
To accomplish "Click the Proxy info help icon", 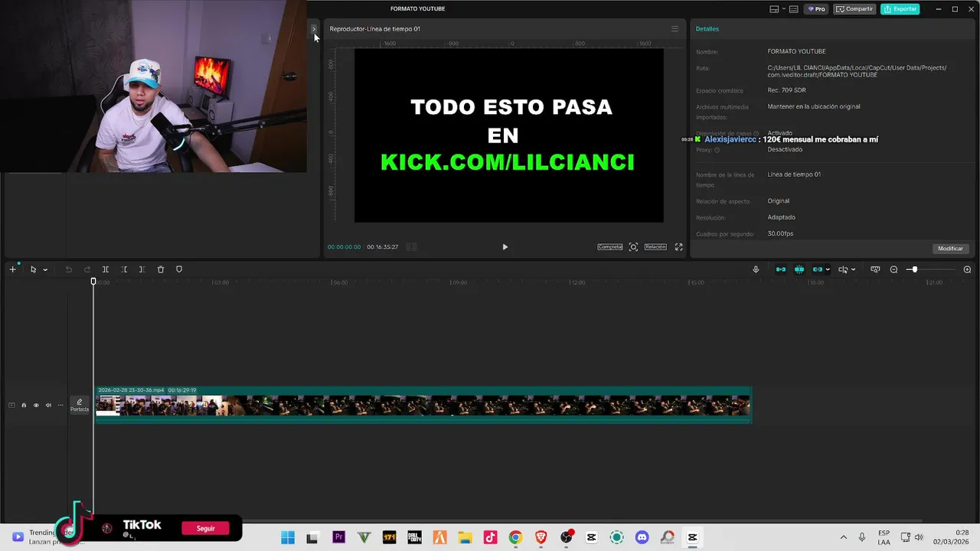I will 717,150.
